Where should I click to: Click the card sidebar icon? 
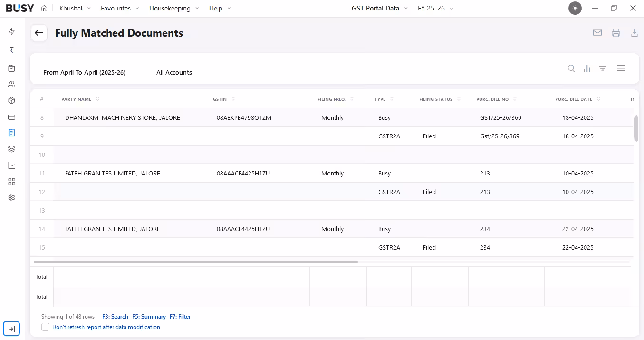(x=12, y=117)
